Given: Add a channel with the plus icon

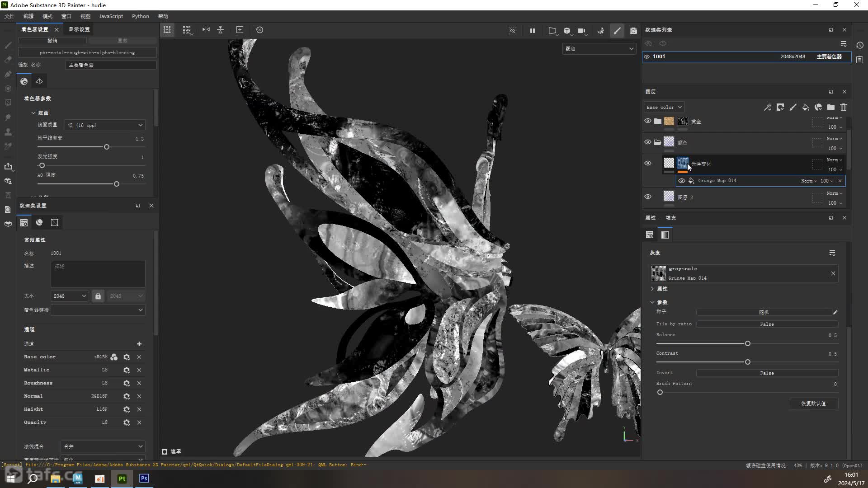Looking at the screenshot, I should [139, 344].
